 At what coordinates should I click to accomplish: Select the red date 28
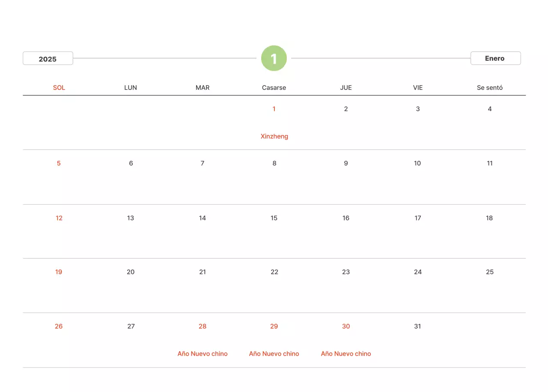tap(203, 327)
